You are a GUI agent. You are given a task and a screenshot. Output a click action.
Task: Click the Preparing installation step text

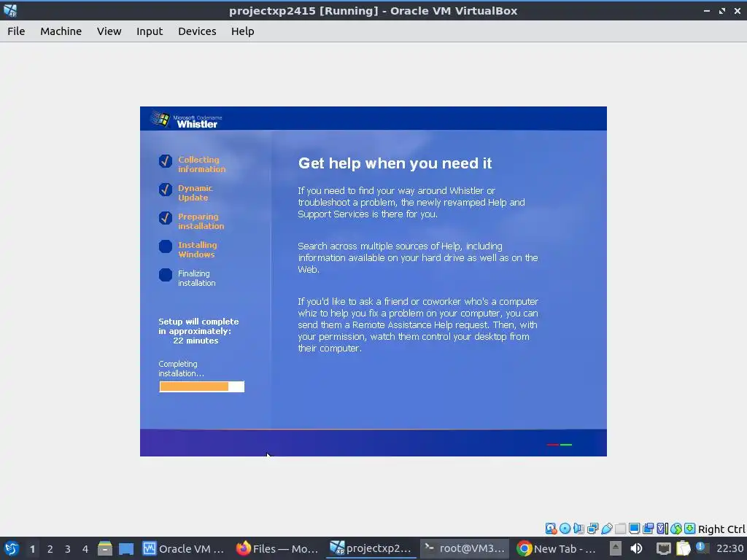(x=201, y=221)
